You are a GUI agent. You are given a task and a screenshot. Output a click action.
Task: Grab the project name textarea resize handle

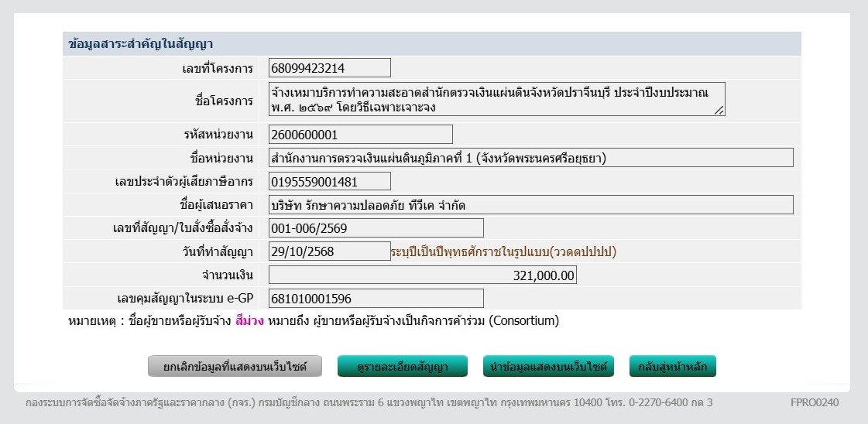[x=719, y=111]
